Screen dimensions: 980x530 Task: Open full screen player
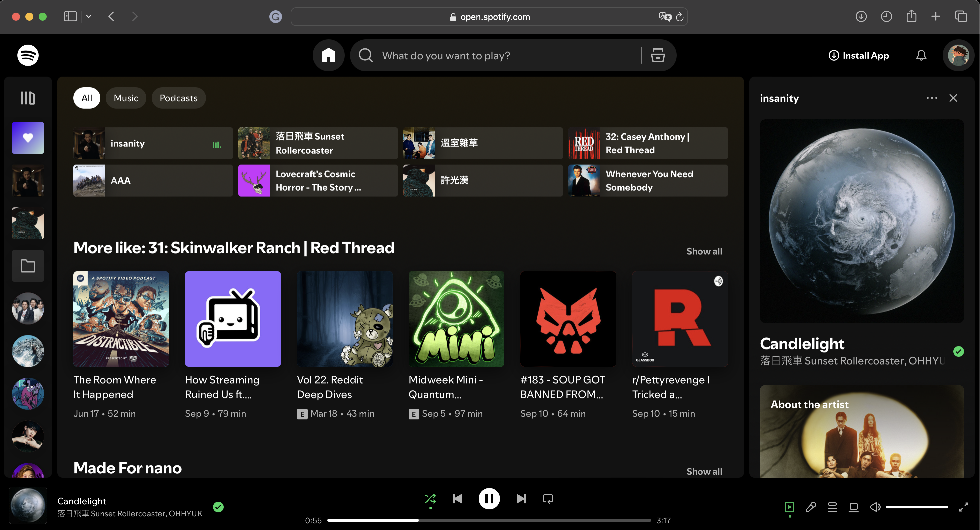pos(963,507)
